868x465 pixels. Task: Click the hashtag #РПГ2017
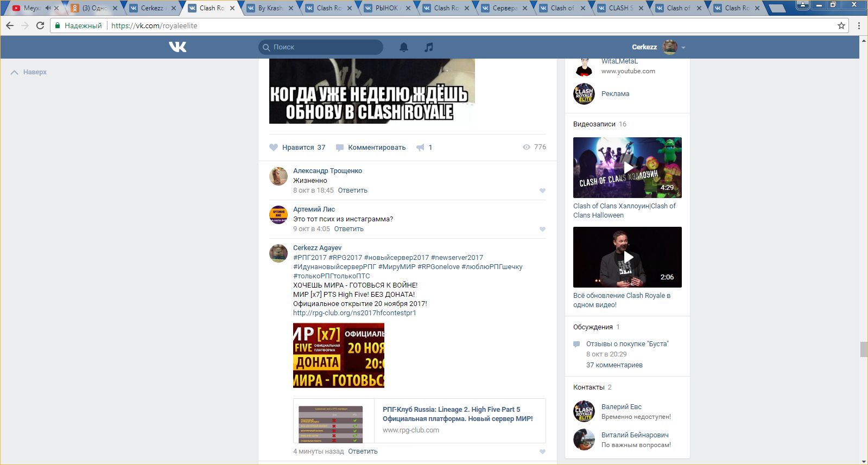[x=310, y=258]
